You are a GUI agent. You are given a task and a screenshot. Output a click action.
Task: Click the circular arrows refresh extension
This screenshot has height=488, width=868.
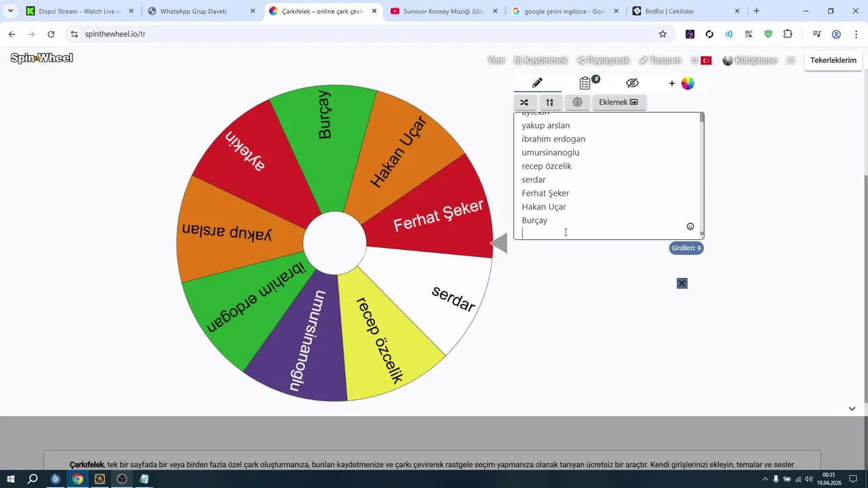click(x=709, y=35)
